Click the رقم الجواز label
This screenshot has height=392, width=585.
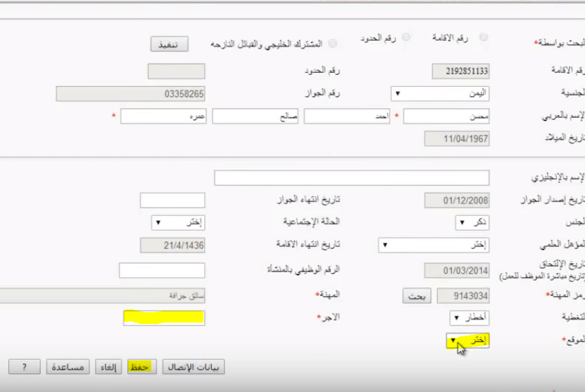point(322,94)
